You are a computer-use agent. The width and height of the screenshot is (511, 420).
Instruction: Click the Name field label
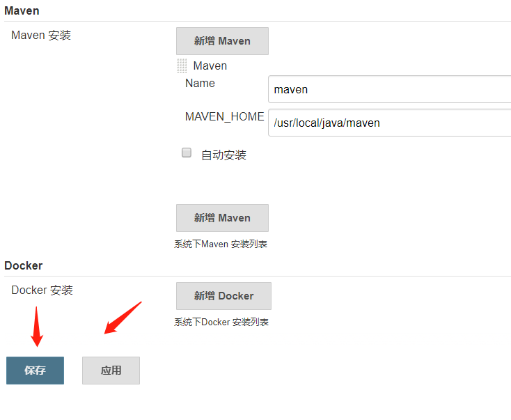[x=200, y=83]
